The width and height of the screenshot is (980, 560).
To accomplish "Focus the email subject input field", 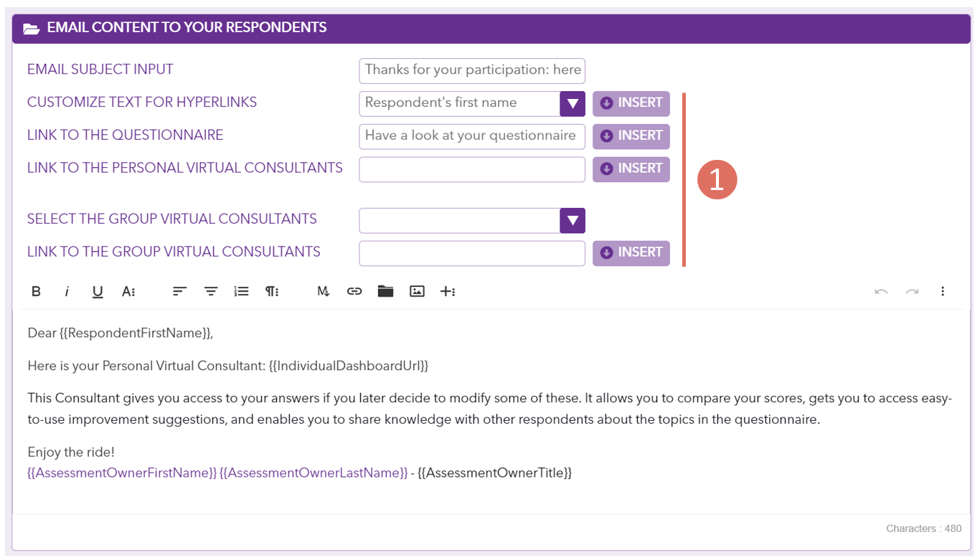I will [472, 70].
